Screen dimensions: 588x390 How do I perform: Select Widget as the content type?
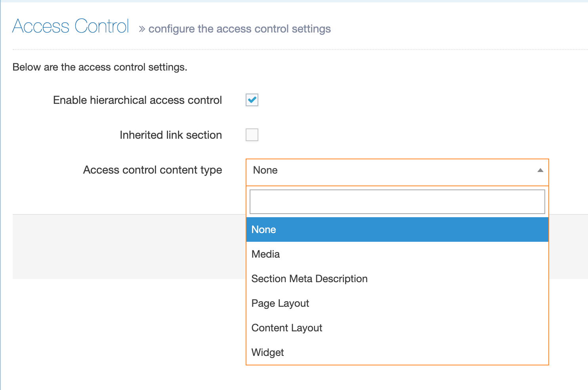[268, 352]
